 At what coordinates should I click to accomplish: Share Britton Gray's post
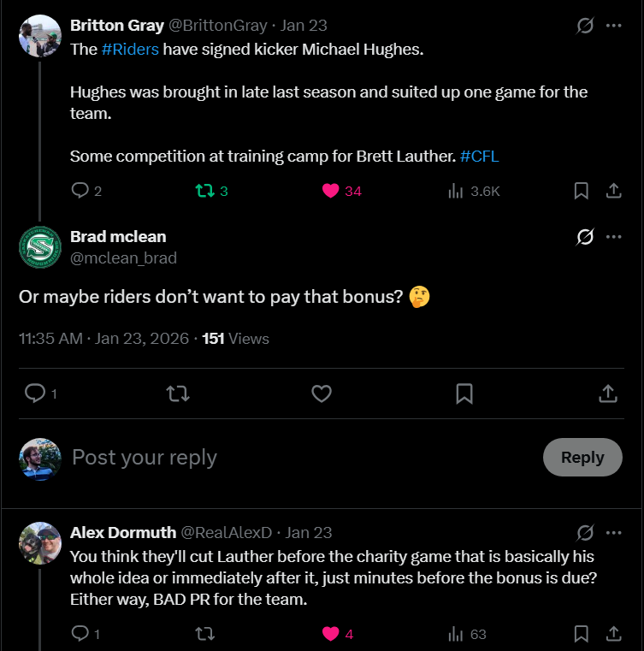pyautogui.click(x=613, y=191)
